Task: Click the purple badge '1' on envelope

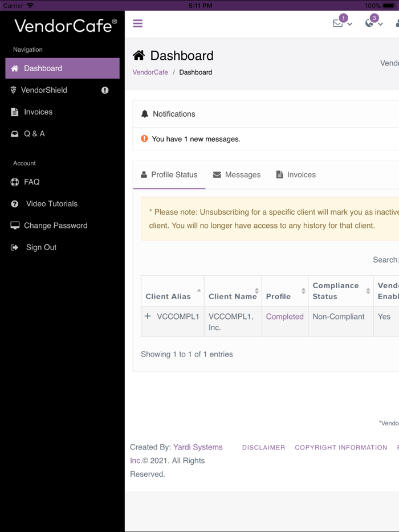Action: click(x=343, y=18)
